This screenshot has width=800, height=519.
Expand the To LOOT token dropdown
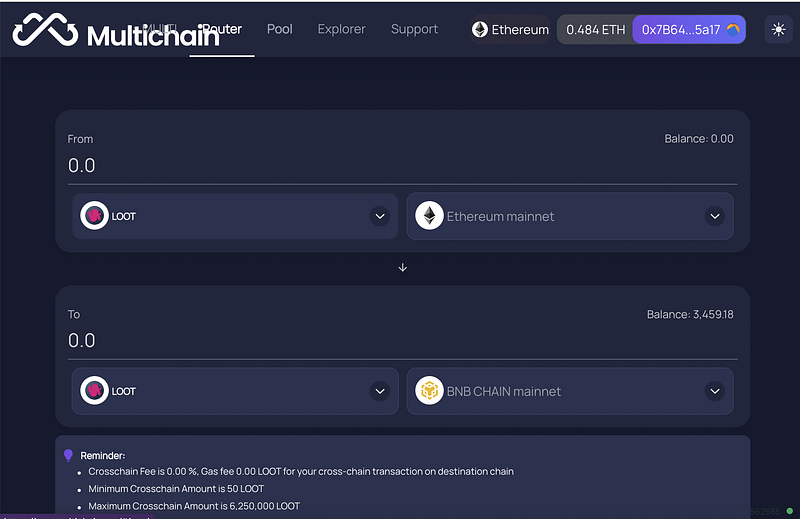point(235,391)
